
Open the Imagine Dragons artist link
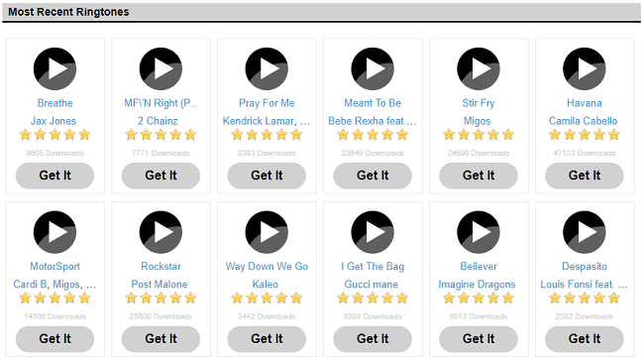(477, 284)
